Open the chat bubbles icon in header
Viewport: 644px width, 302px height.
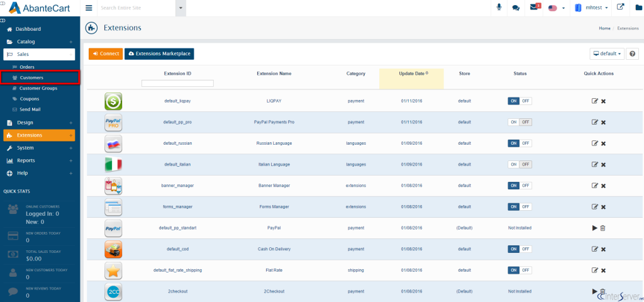(516, 8)
